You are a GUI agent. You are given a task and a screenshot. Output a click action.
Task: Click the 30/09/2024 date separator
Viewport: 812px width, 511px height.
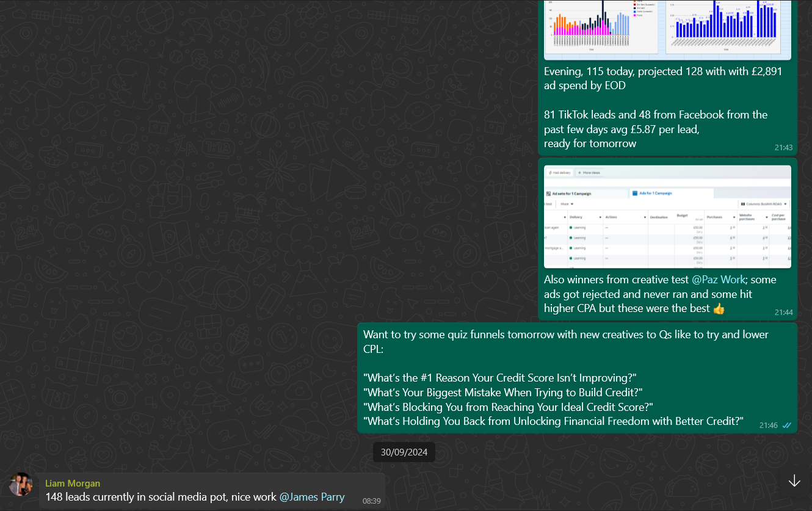point(404,452)
